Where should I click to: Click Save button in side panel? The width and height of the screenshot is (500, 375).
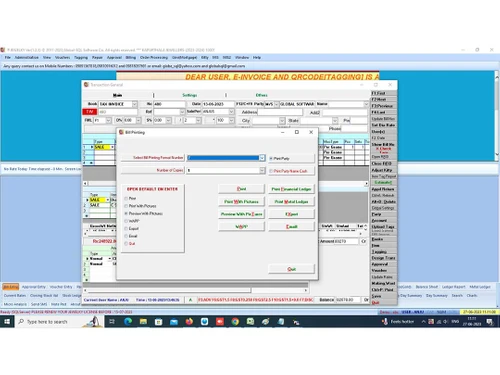click(x=383, y=296)
